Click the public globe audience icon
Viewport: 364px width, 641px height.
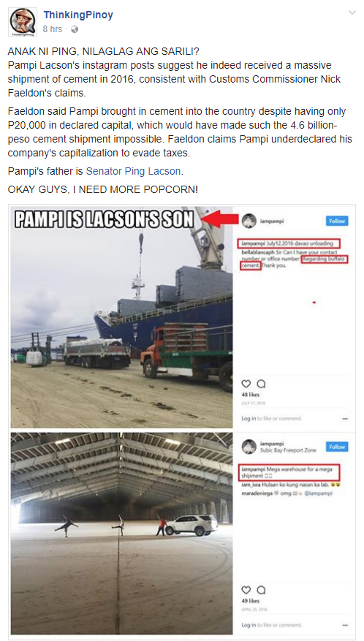(x=75, y=29)
